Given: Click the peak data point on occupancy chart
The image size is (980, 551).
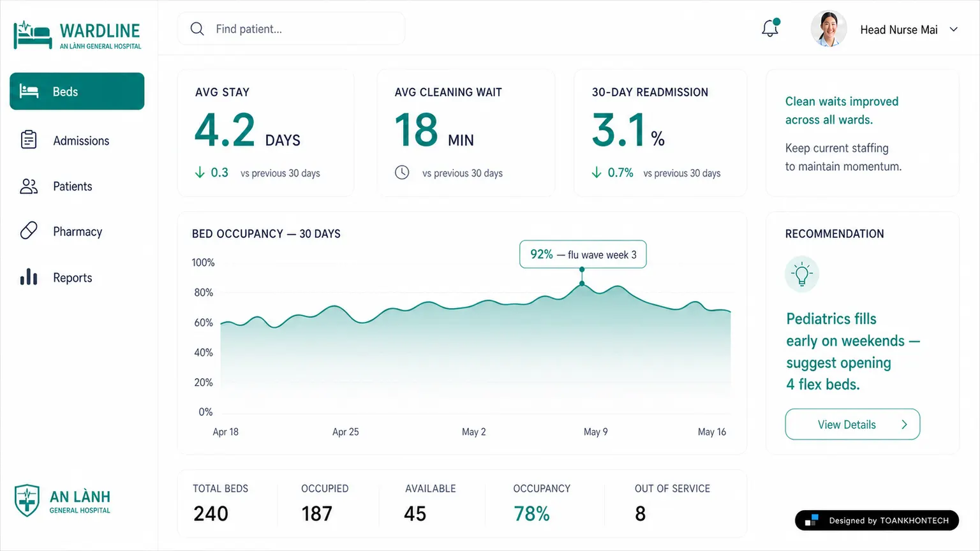Looking at the screenshot, I should point(582,283).
